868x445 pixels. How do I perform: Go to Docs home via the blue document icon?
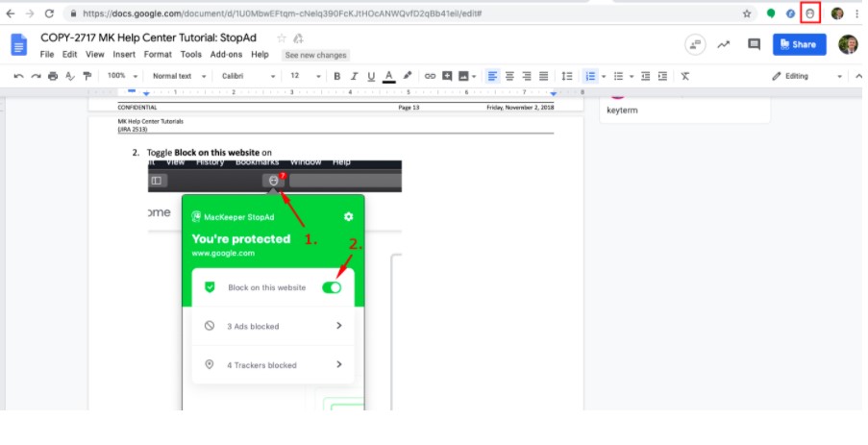[x=19, y=44]
